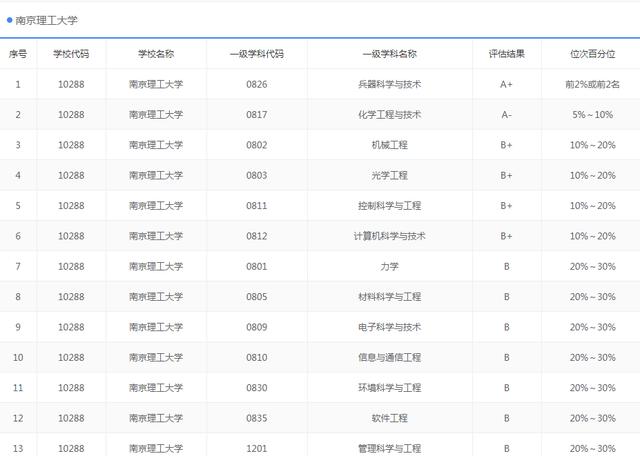Click discipline code 0801 for 力学
Screen dimensions: 640x456
click(257, 267)
